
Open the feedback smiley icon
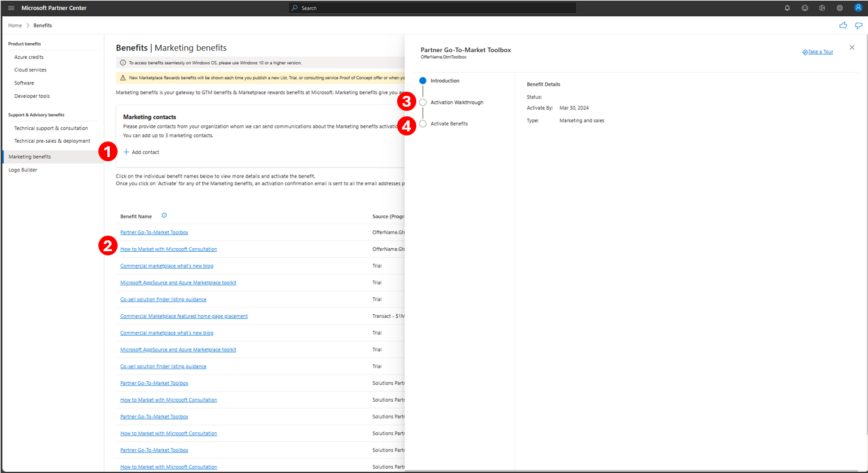[x=804, y=8]
